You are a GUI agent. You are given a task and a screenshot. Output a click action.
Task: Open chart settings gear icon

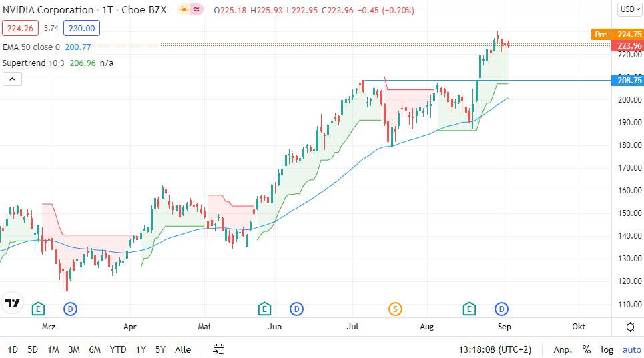click(x=630, y=327)
